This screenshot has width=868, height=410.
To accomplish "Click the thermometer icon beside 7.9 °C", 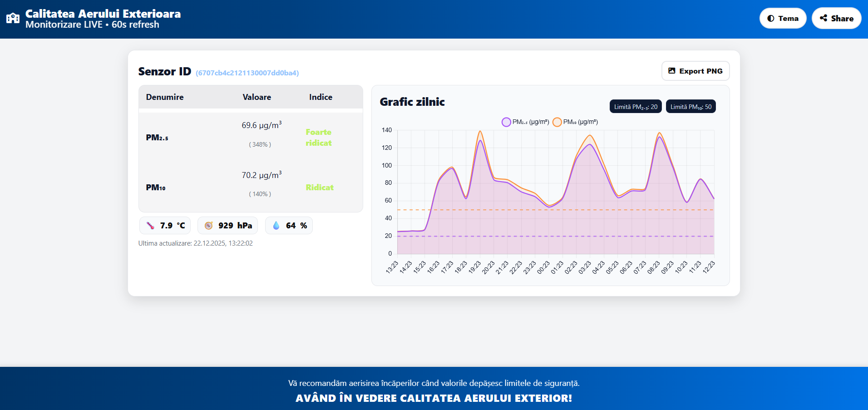I will click(150, 226).
